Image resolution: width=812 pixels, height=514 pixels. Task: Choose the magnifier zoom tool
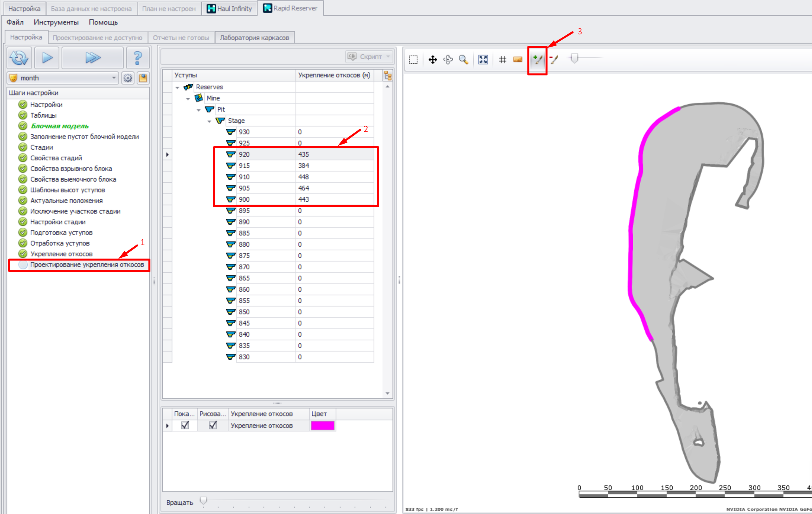click(x=463, y=60)
